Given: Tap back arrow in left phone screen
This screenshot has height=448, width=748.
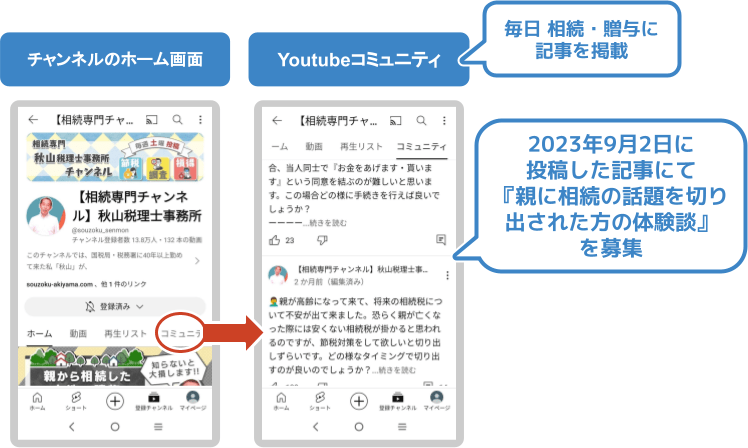Looking at the screenshot, I should tap(33, 119).
